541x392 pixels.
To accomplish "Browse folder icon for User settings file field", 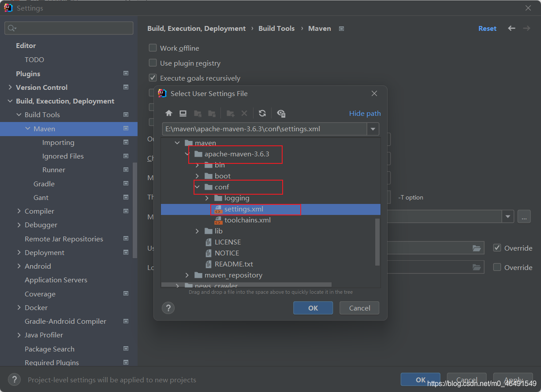I will [x=476, y=248].
